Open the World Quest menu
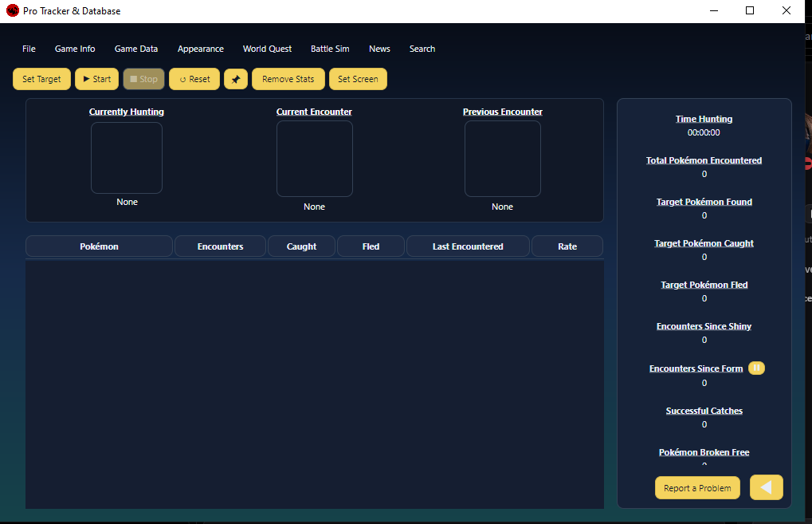The width and height of the screenshot is (812, 524). point(267,49)
